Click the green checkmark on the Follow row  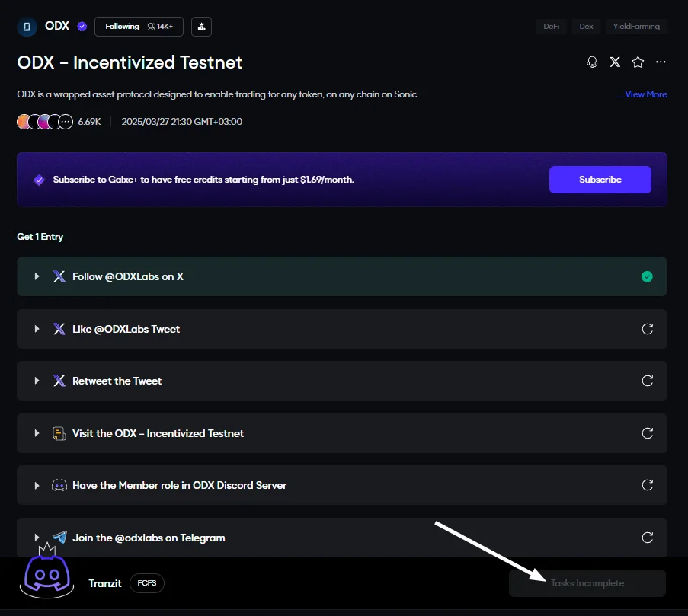[647, 276]
